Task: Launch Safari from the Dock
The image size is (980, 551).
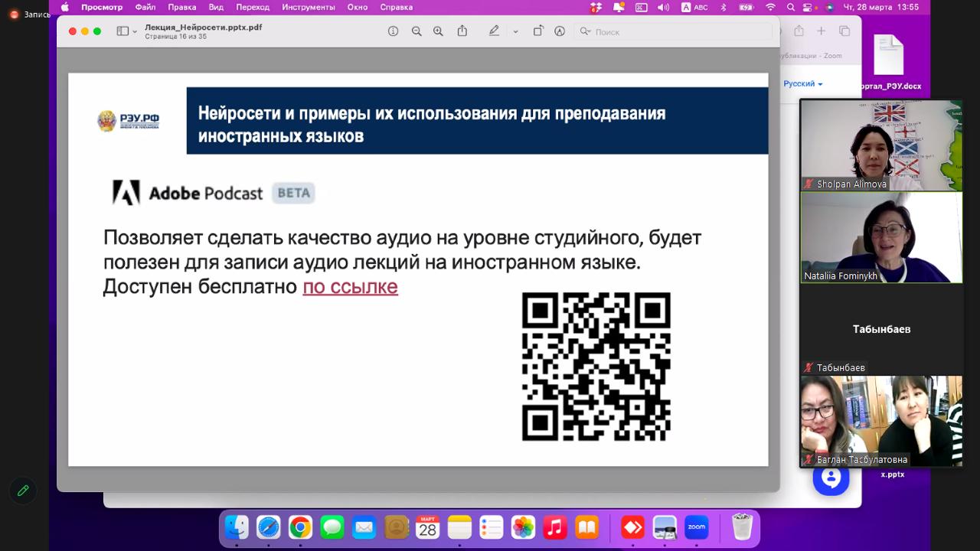Action: (268, 527)
